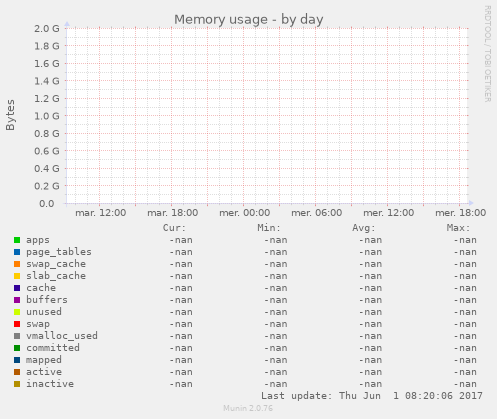Click the swap_cache legend label
497x419 pixels.
56,264
